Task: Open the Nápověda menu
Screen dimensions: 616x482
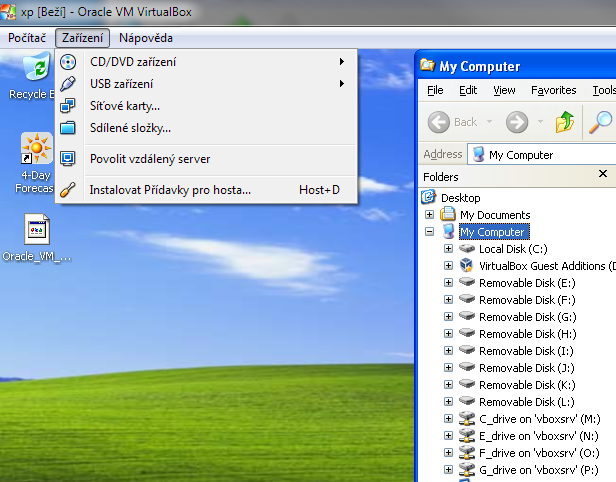Action: pyautogui.click(x=146, y=38)
